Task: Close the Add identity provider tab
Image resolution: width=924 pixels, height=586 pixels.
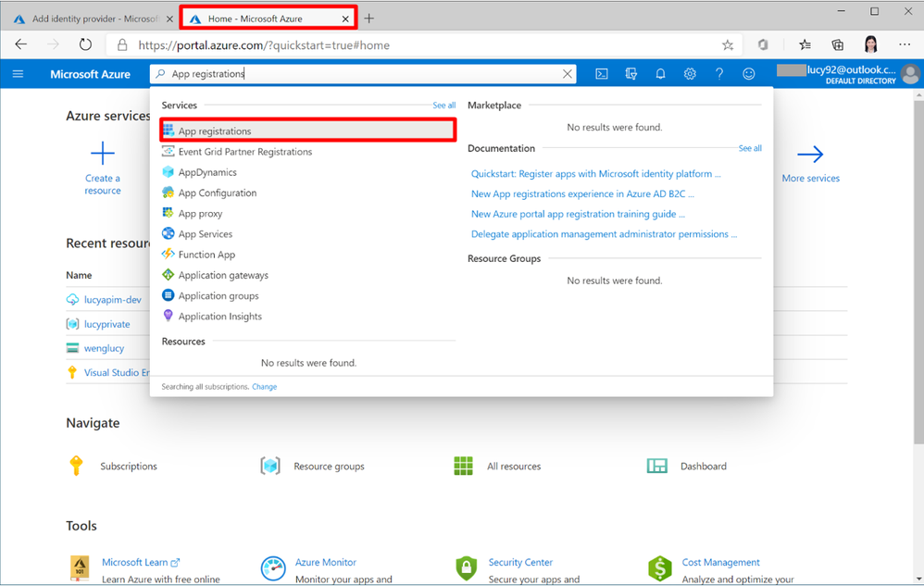Action: 169,19
